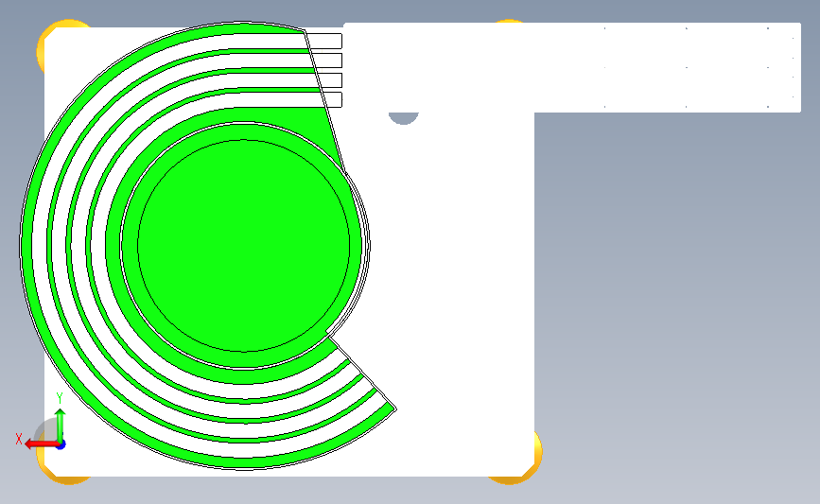Select the gray semicircular notch on the white plate

404,117
